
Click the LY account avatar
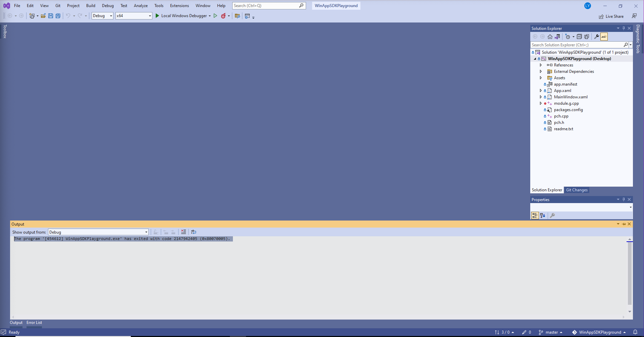588,6
